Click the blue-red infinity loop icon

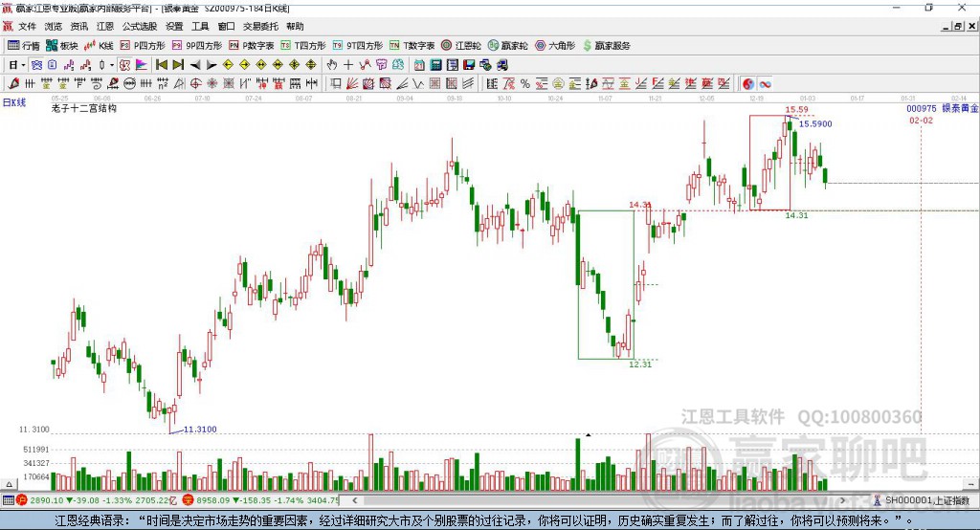(x=765, y=84)
